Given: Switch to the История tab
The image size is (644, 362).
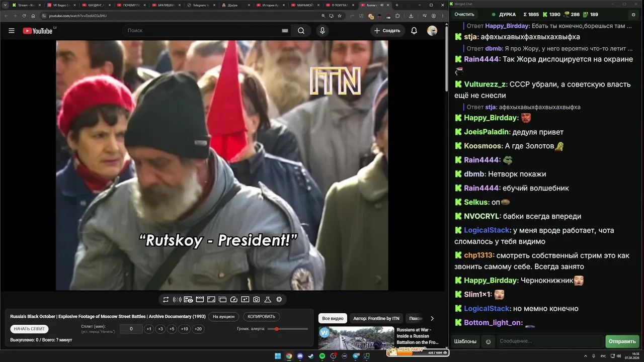Looking at the screenshot, I should [271, 5].
